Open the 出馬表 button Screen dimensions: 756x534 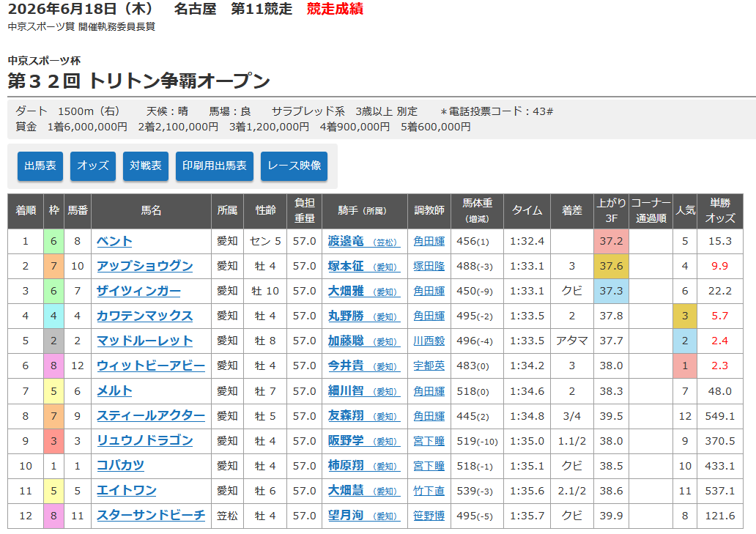coord(40,166)
